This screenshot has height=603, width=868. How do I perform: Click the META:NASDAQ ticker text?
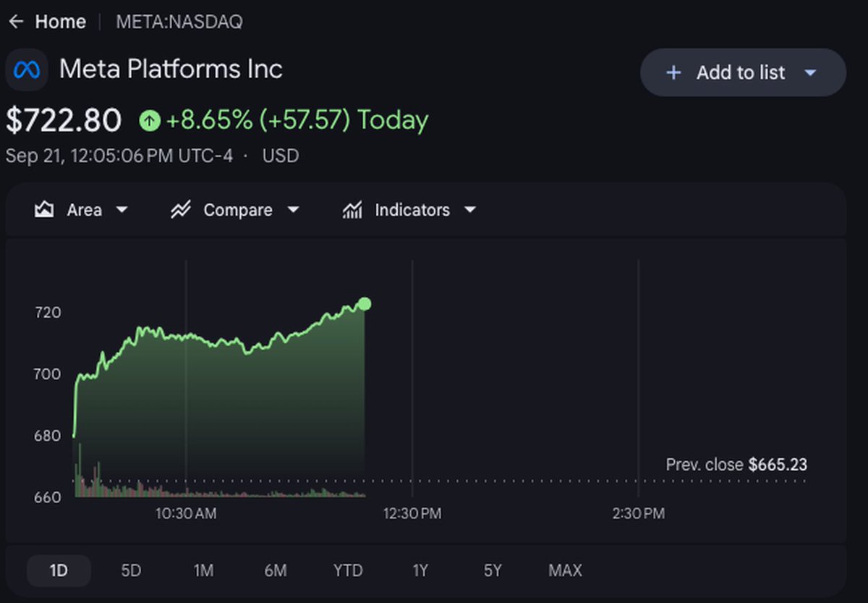[179, 22]
